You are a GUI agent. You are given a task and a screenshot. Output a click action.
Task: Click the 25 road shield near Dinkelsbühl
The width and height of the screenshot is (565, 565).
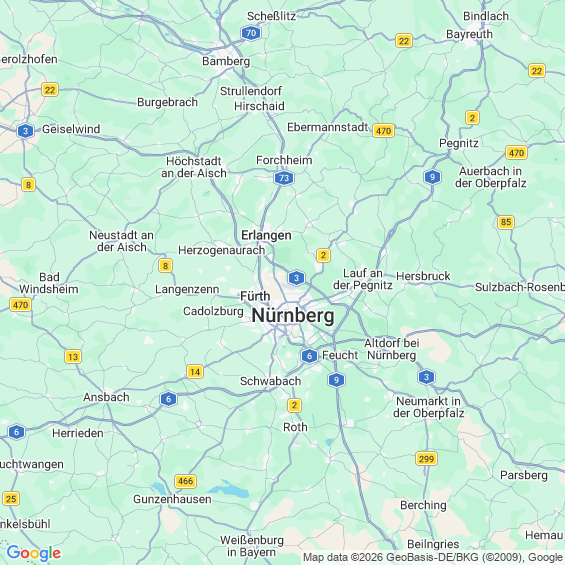[x=11, y=499]
